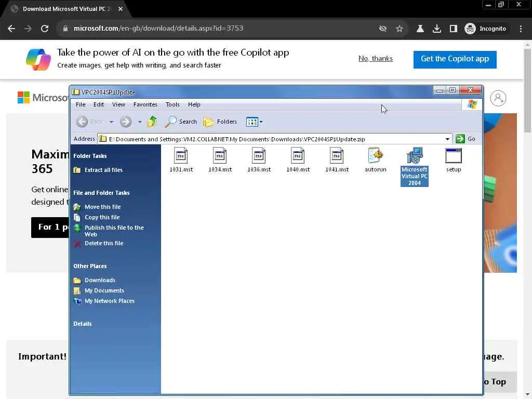Viewport: 532px width, 399px height.
Task: Click the Chrome URL address bar
Action: [224, 29]
